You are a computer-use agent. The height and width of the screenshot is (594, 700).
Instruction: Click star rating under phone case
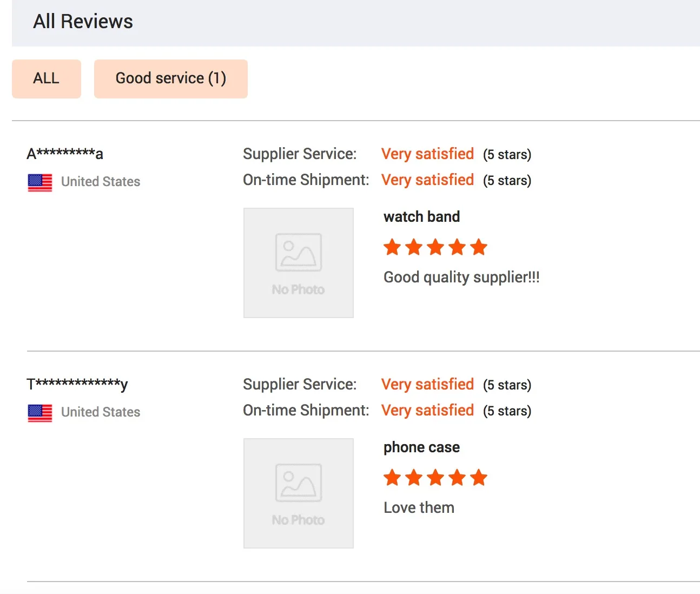pos(435,478)
